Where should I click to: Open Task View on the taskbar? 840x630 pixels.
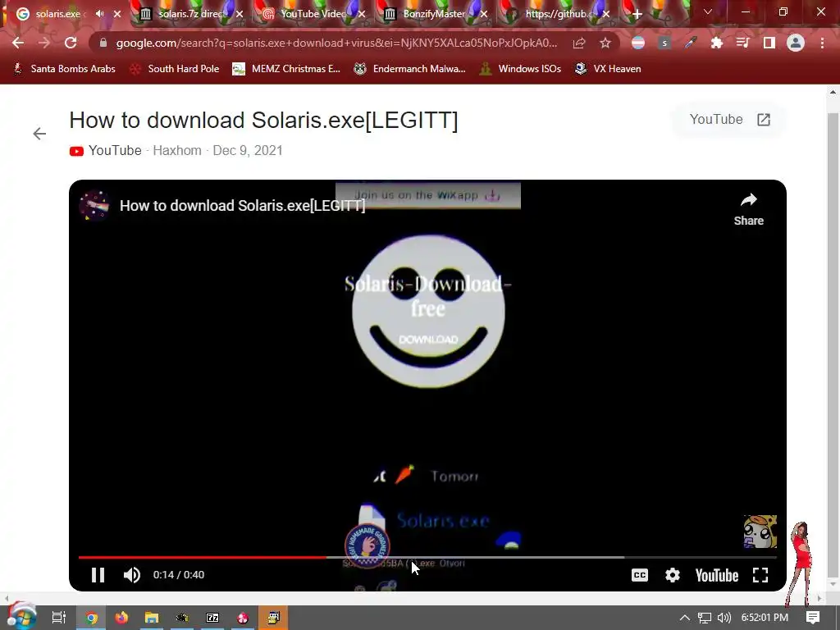[x=59, y=618]
